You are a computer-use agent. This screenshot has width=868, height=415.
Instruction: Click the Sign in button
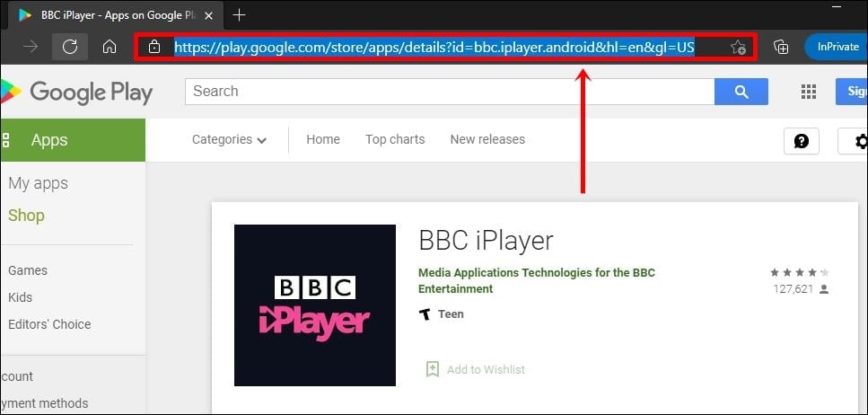coord(852,92)
